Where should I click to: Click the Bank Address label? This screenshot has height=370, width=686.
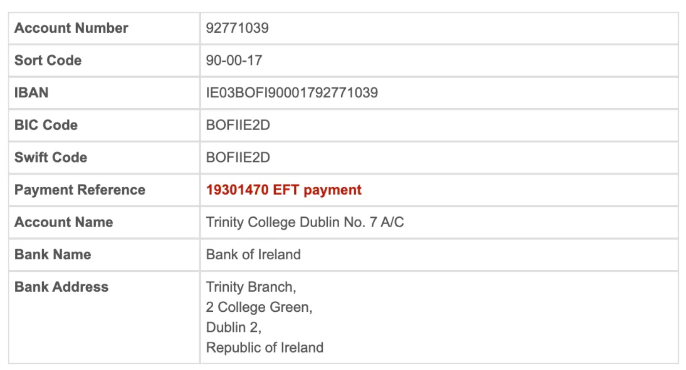(62, 287)
